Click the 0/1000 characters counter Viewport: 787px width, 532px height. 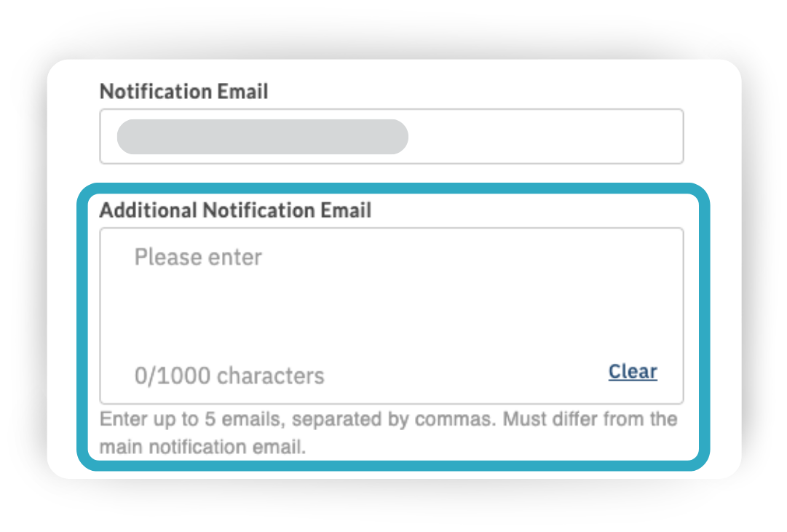coord(229,376)
